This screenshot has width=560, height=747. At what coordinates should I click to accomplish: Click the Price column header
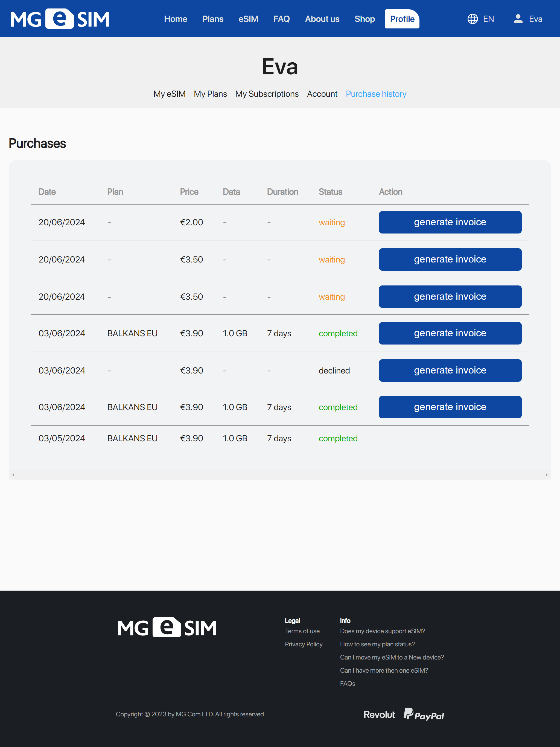pyautogui.click(x=189, y=192)
